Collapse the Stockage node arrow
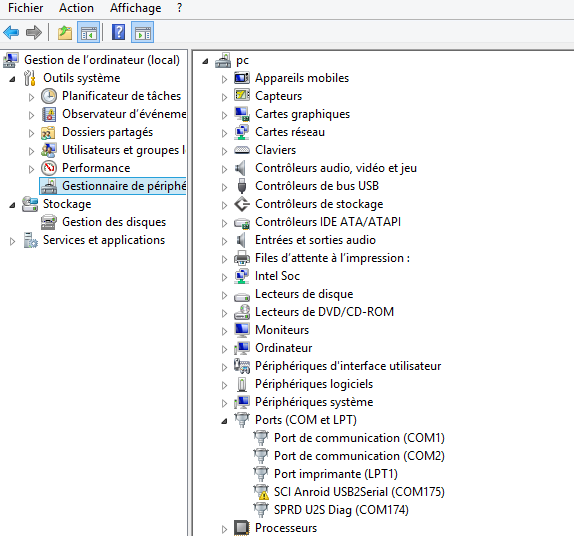 click(12, 205)
